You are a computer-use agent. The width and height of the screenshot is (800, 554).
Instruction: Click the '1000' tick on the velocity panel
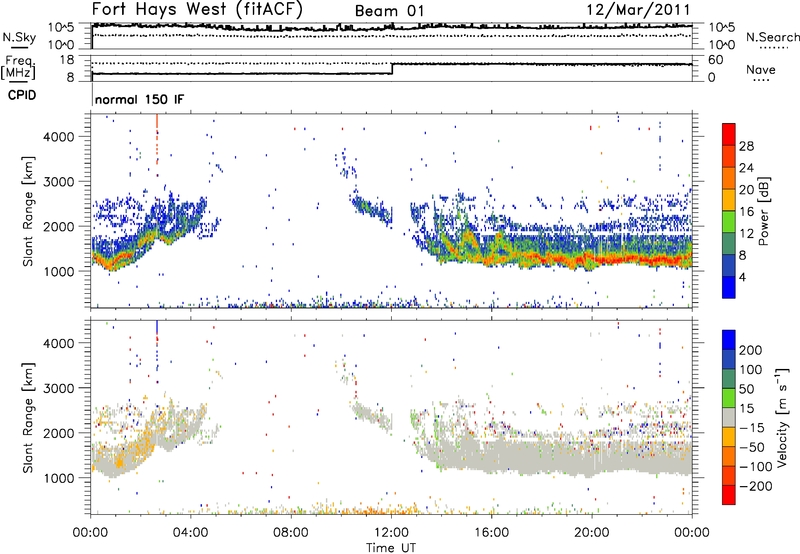[58, 478]
